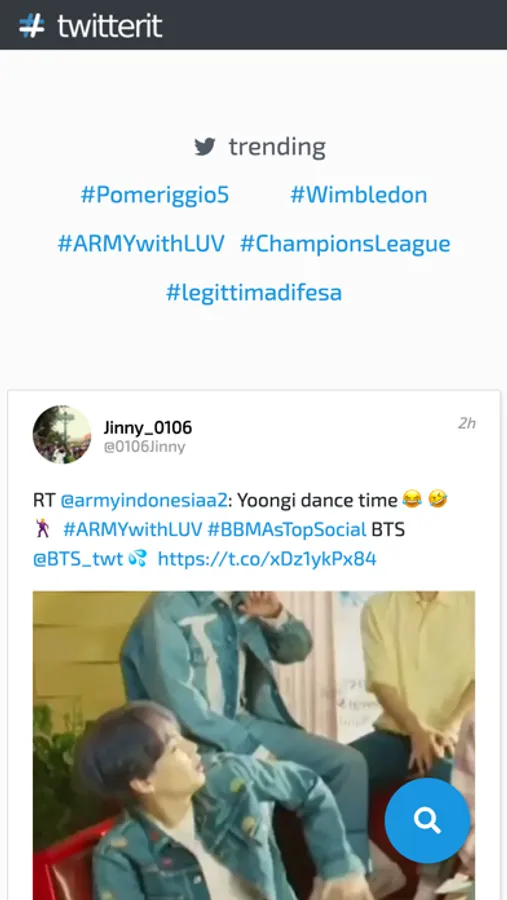Image resolution: width=507 pixels, height=900 pixels.
Task: Open Jinny_0106's round profile avatar
Action: tap(61, 434)
